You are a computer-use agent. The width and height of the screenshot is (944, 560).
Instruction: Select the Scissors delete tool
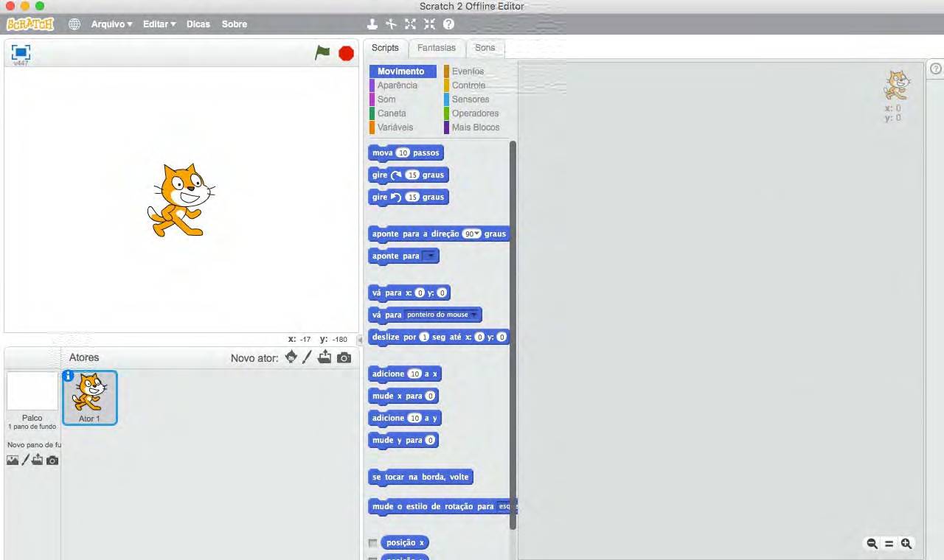[x=390, y=24]
